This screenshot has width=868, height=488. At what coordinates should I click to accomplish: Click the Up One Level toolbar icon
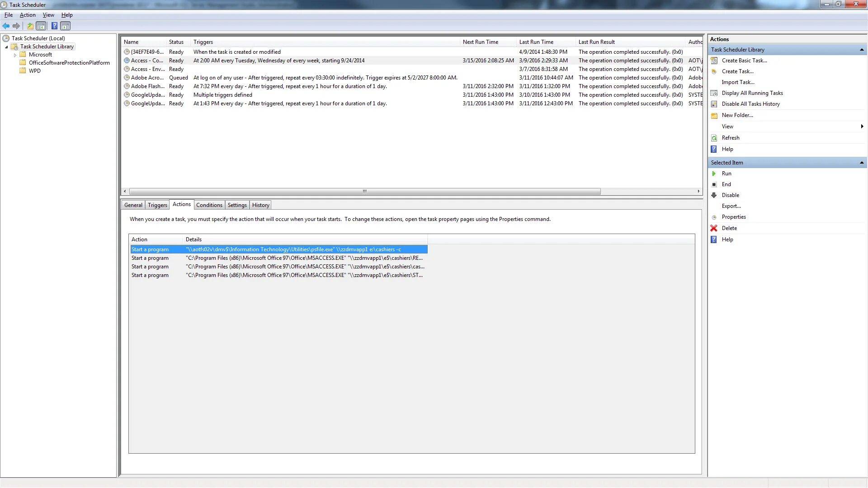point(30,26)
